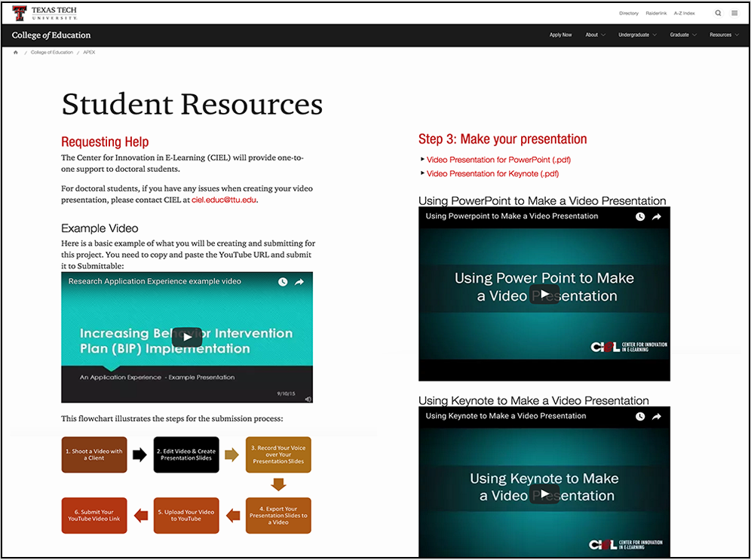Click flowchart box 'Record Your Voice over Your Presentation Slides'
The width and height of the screenshot is (751, 560).
click(278, 454)
